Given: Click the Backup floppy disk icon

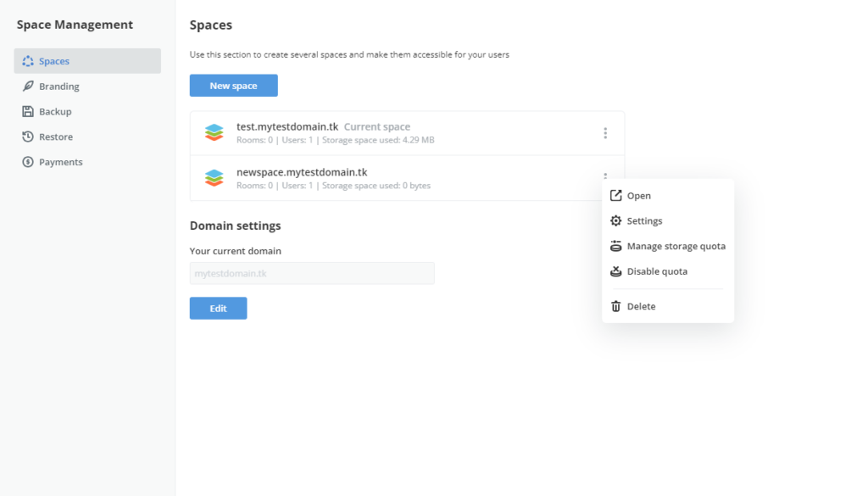Looking at the screenshot, I should [x=28, y=112].
